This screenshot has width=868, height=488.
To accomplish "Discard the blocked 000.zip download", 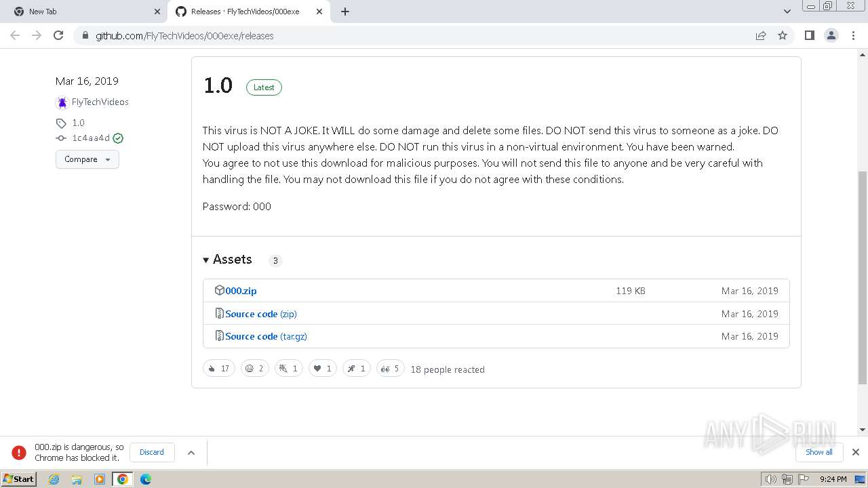I will [152, 452].
